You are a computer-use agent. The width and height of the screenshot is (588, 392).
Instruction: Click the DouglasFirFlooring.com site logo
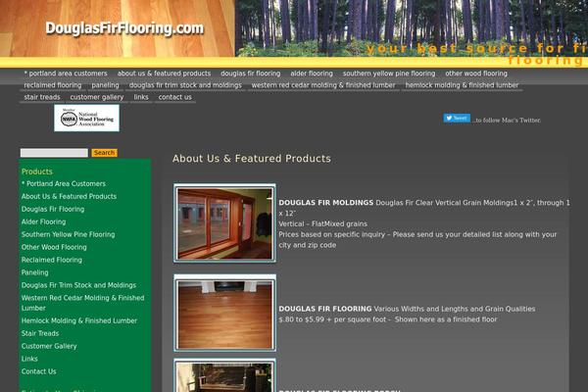[124, 28]
